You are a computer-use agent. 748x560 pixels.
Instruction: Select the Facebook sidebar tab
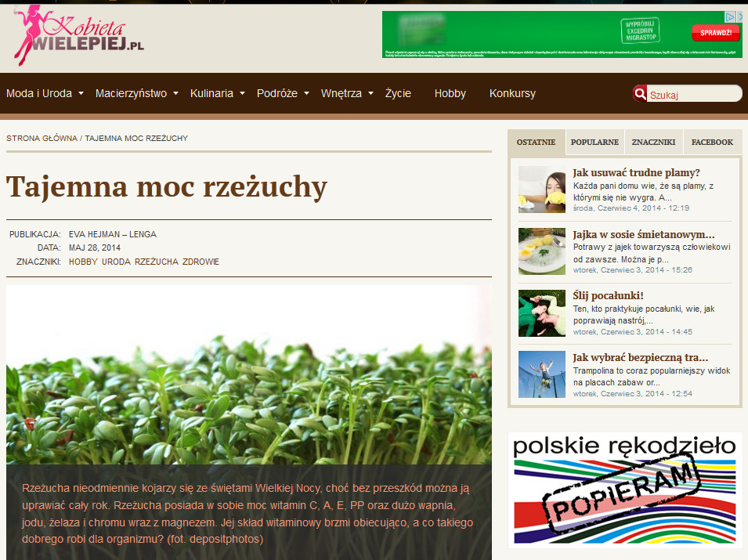pyautogui.click(x=712, y=143)
